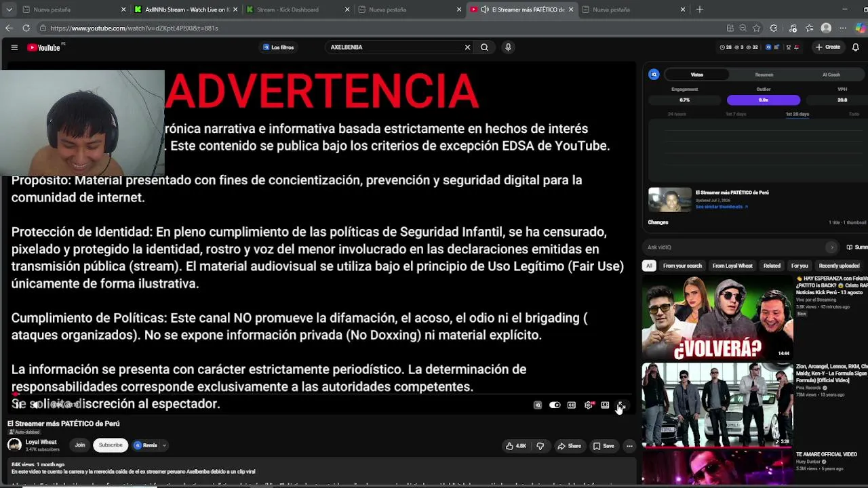Image resolution: width=868 pixels, height=488 pixels.
Task: Select the Vistas tab in vidIQ panel
Action: click(697, 75)
